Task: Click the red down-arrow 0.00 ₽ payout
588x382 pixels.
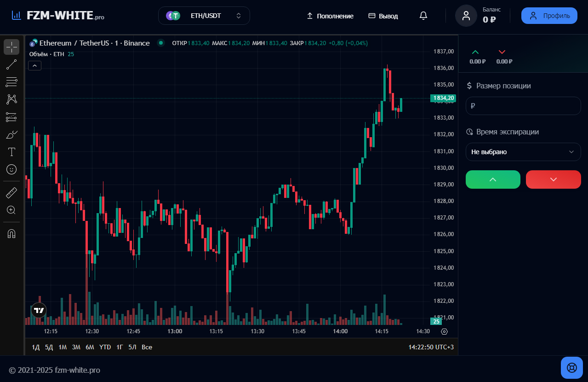Action: click(x=504, y=57)
